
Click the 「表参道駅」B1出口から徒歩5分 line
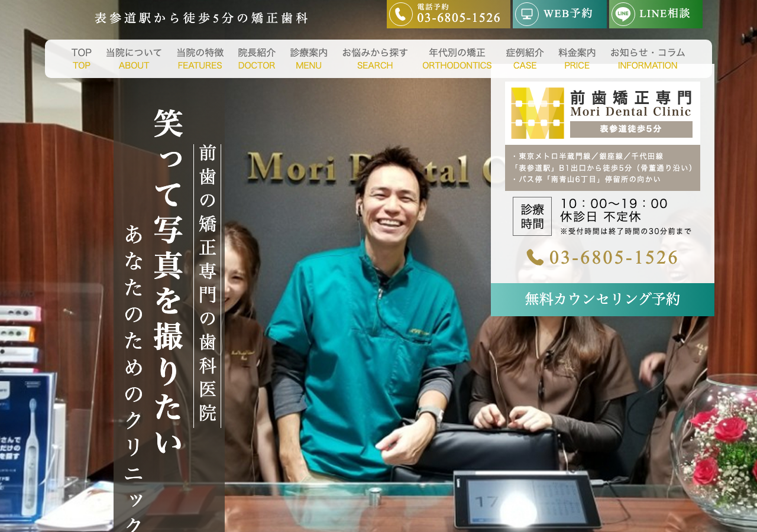pyautogui.click(x=603, y=168)
